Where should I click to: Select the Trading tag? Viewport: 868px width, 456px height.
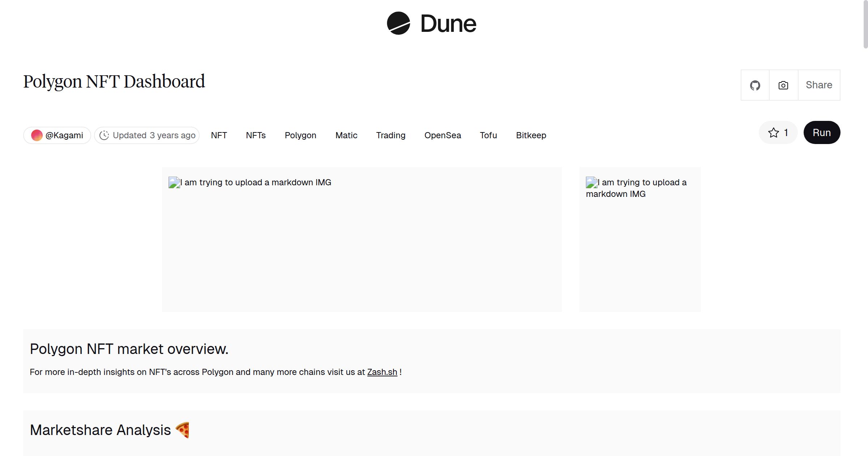click(391, 135)
